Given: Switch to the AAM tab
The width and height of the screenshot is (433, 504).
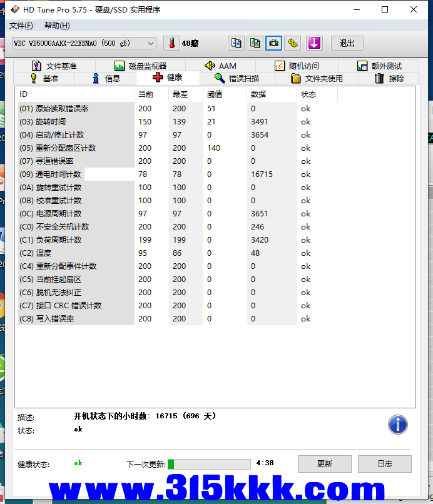Looking at the screenshot, I should [x=220, y=66].
